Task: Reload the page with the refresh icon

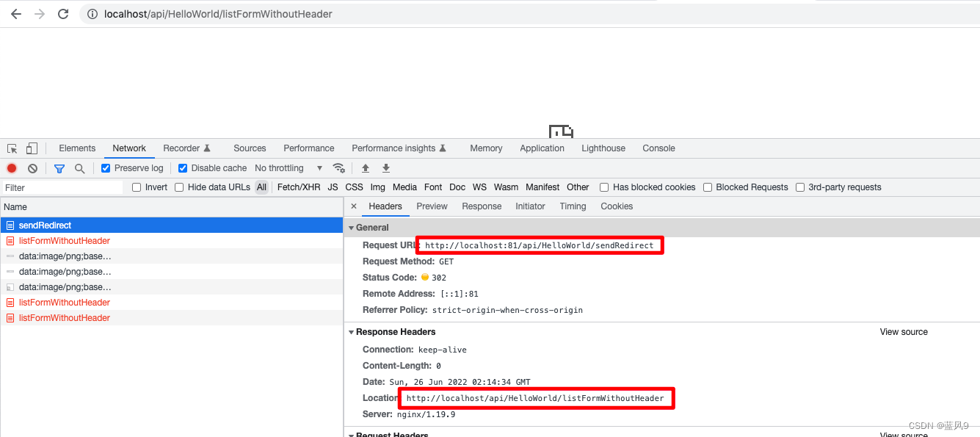Action: point(63,14)
